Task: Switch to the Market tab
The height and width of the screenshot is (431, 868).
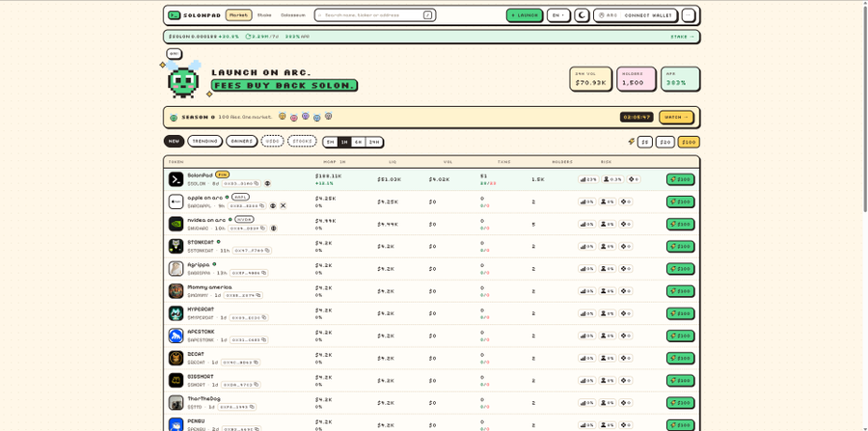Action: (x=238, y=15)
